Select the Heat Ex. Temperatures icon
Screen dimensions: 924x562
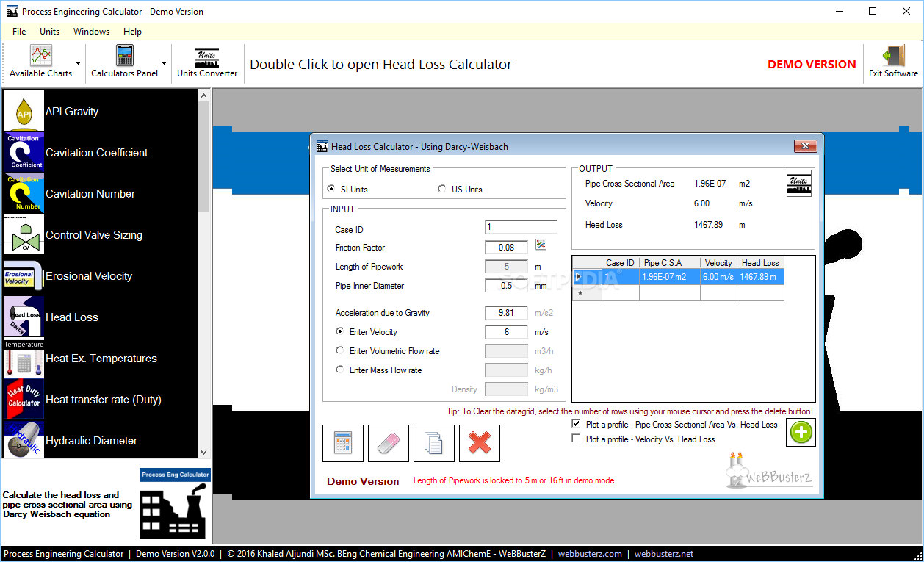tap(24, 358)
